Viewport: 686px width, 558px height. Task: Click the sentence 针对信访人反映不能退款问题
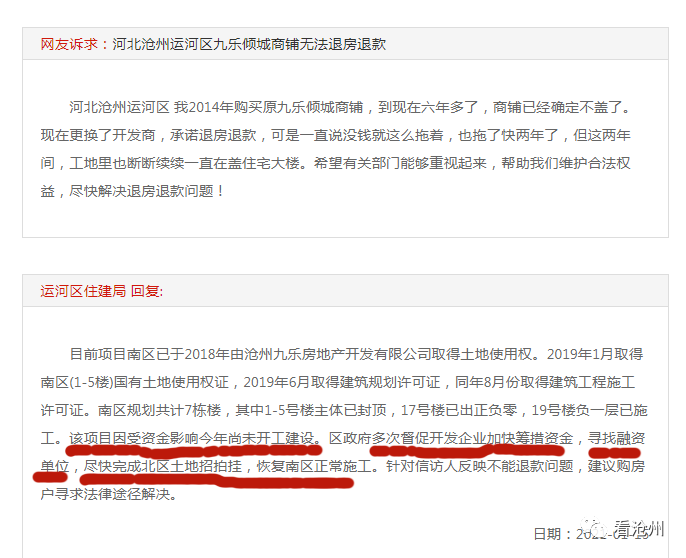click(480, 466)
